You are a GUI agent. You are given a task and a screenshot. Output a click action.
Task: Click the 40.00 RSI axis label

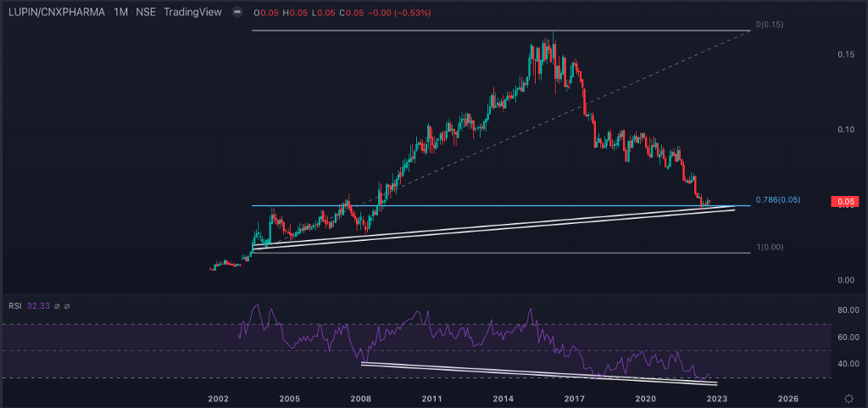(x=848, y=364)
